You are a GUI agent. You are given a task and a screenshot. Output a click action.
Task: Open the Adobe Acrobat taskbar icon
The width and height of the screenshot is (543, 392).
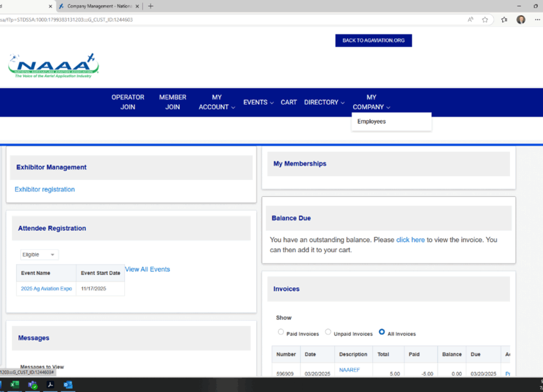pyautogui.click(x=50, y=385)
